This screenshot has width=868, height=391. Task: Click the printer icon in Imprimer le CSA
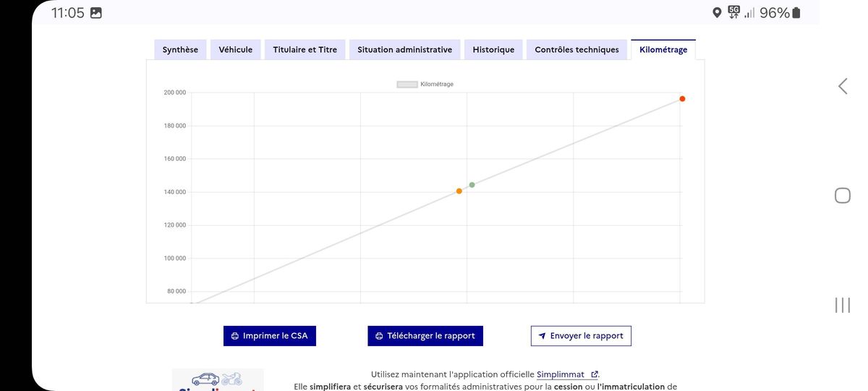[235, 336]
